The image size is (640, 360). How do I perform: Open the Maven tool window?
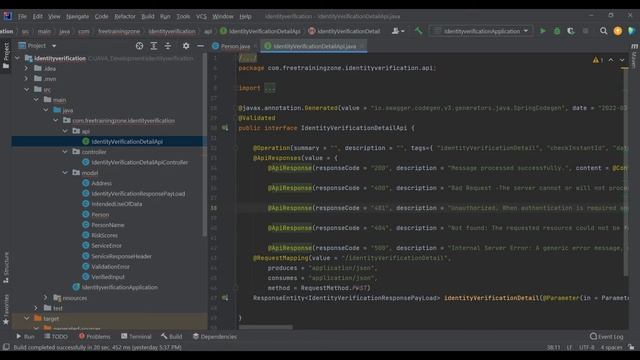pyautogui.click(x=634, y=56)
